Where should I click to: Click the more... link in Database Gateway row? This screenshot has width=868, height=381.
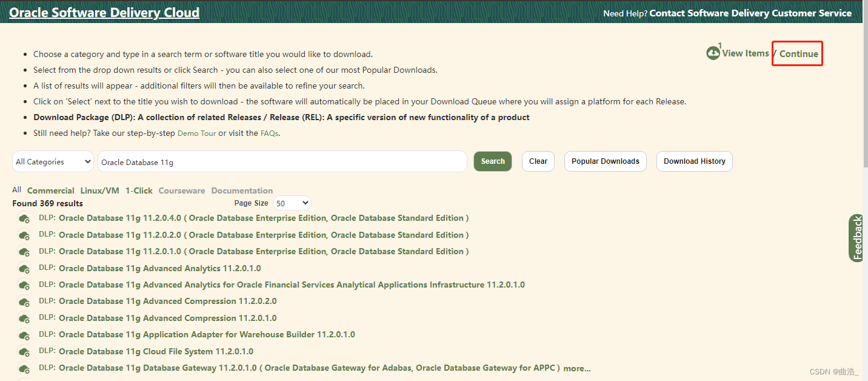[x=577, y=368]
